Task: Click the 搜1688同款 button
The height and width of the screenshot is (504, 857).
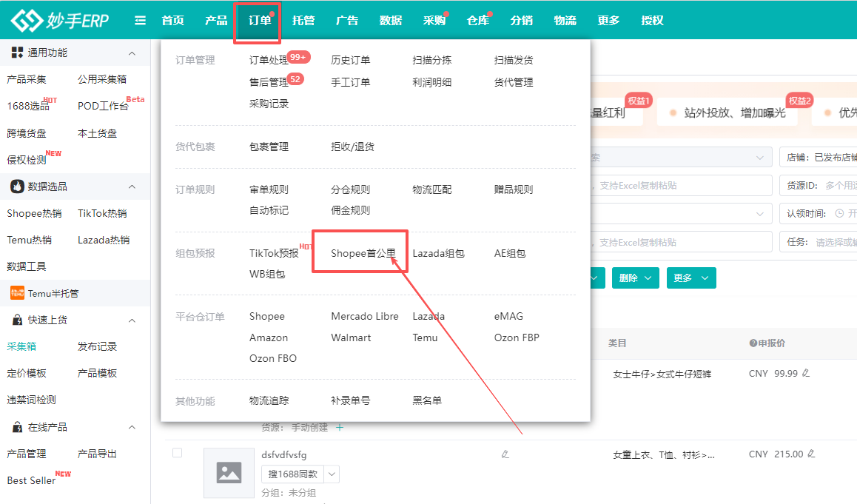Action: tap(293, 474)
